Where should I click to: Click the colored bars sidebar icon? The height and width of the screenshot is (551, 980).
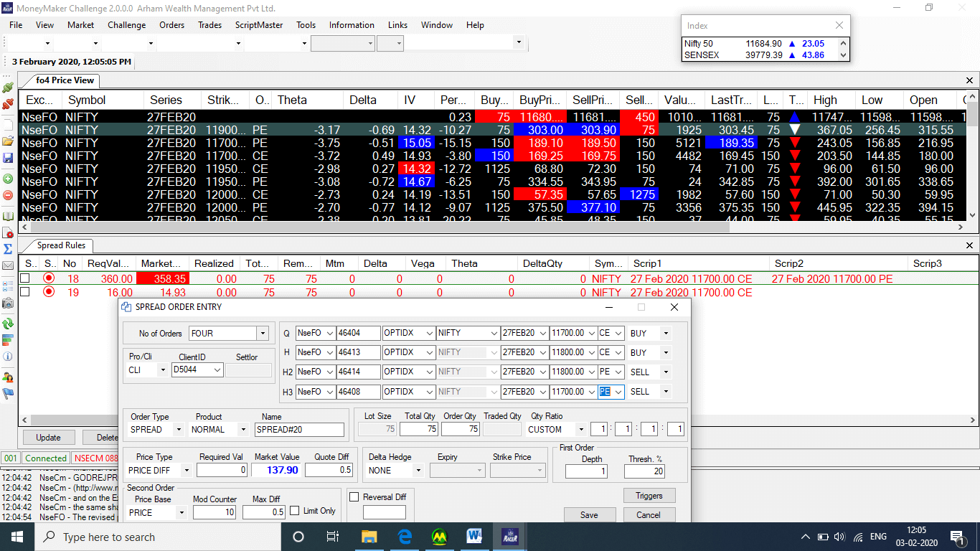(x=8, y=339)
